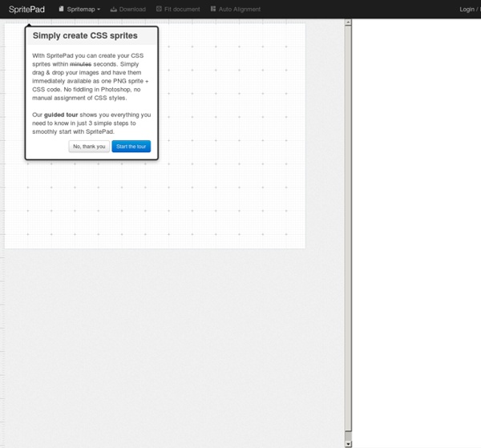The image size is (481, 448).
Task: Click the scrollbar down arrow
Action: tap(348, 444)
